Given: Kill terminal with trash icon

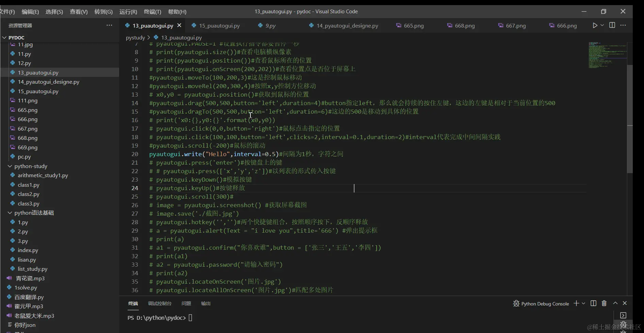Looking at the screenshot, I should click(x=604, y=303).
